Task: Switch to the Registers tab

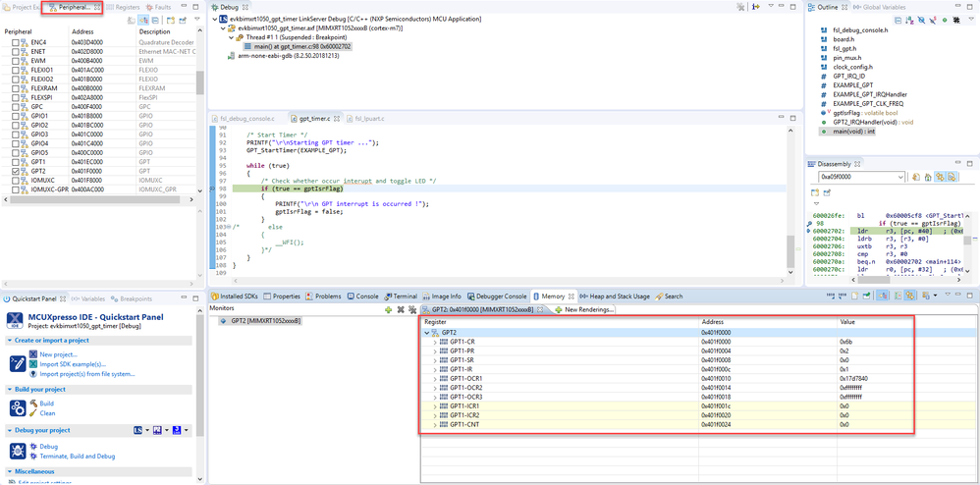Action: (123, 7)
